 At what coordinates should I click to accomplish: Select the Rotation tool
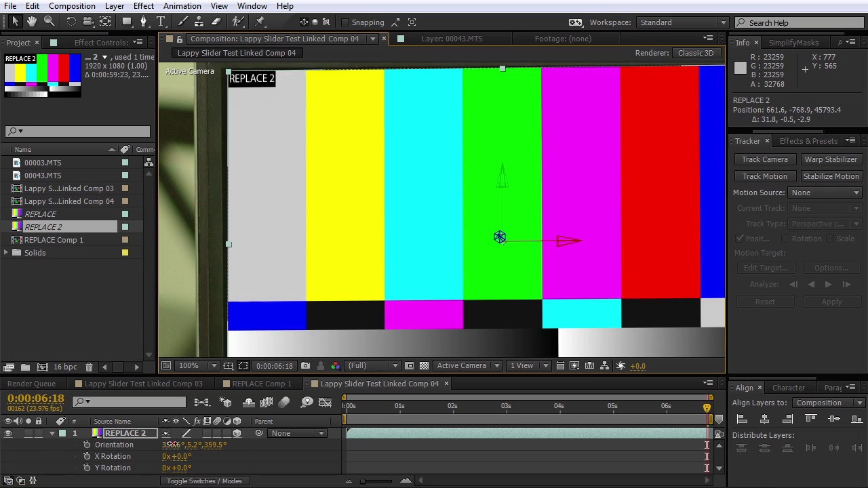click(71, 22)
